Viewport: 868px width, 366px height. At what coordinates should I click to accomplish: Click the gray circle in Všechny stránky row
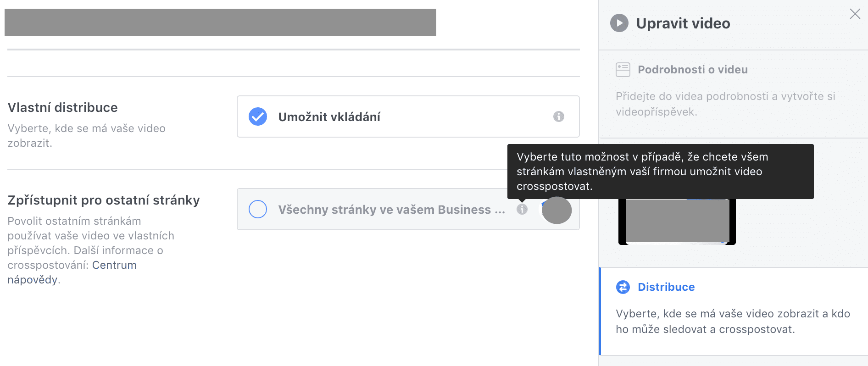[556, 210]
